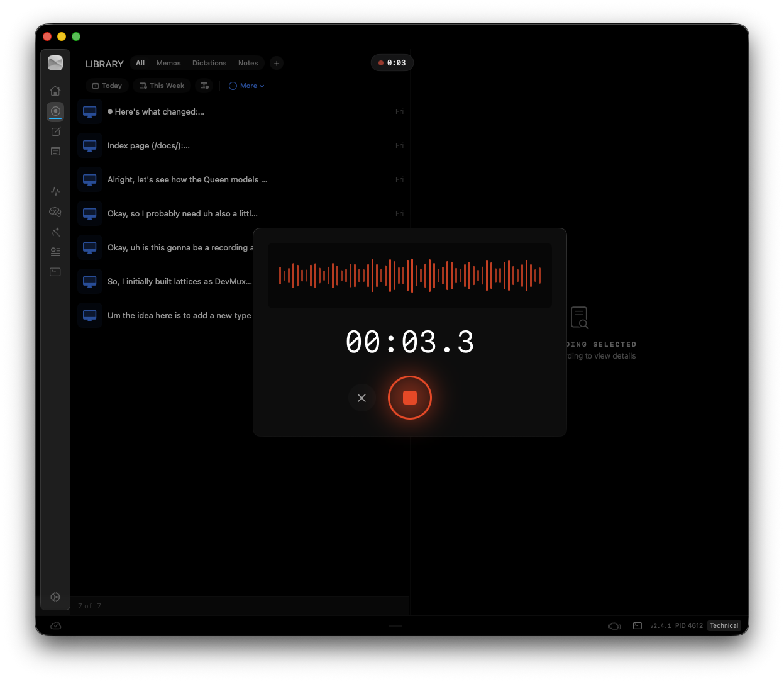Switch to the All tab
This screenshot has width=784, height=682.
coord(140,63)
